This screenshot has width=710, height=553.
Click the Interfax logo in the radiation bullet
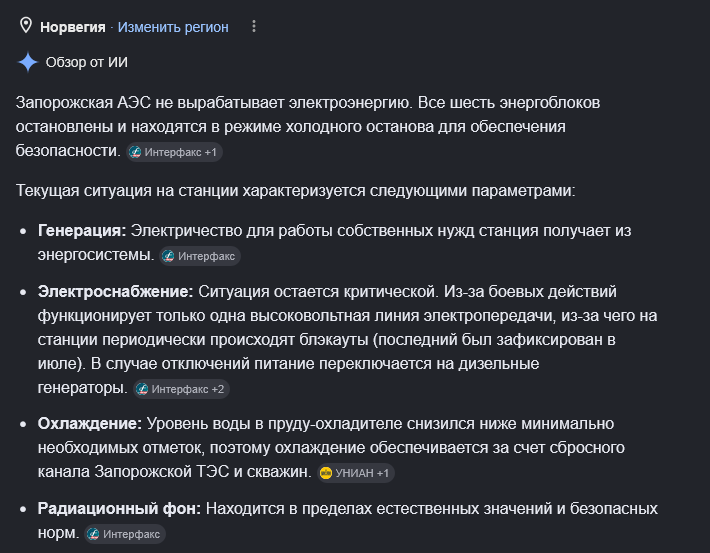(93, 534)
